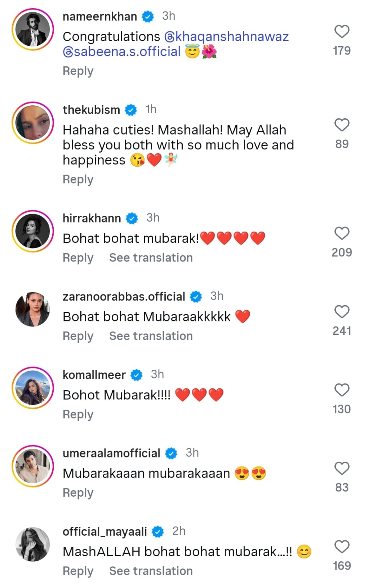Viewport: 369px width, 588px height.
Task: Click the verified badge next to thekubism
Action: (x=130, y=110)
